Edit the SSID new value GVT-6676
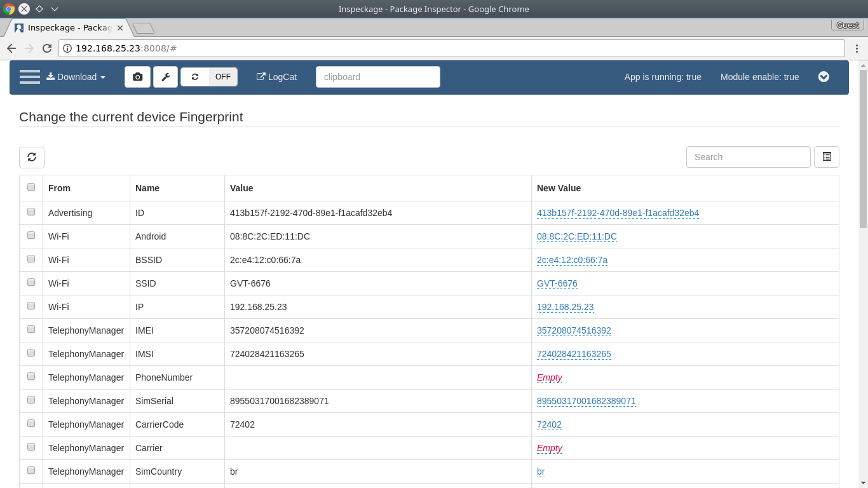This screenshot has height=488, width=868. [x=557, y=283]
